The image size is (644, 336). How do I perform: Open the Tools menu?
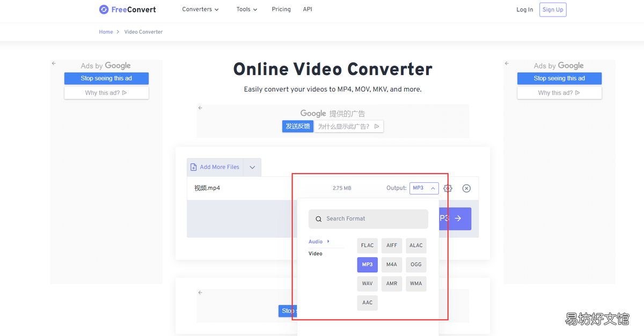pos(247,10)
